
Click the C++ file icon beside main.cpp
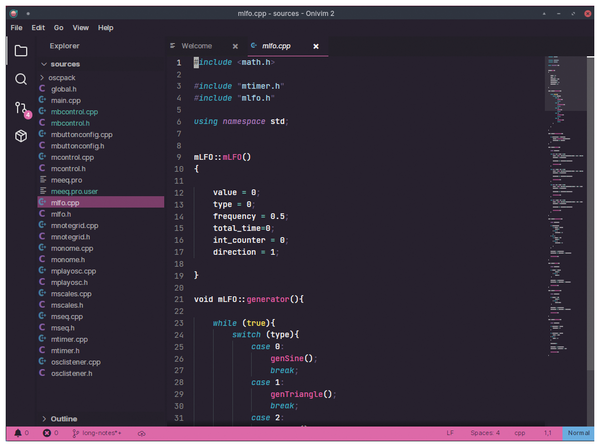pyautogui.click(x=42, y=100)
